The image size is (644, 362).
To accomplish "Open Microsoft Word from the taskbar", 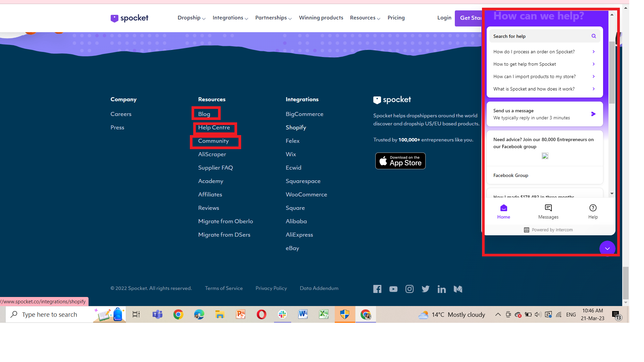I will [x=303, y=314].
